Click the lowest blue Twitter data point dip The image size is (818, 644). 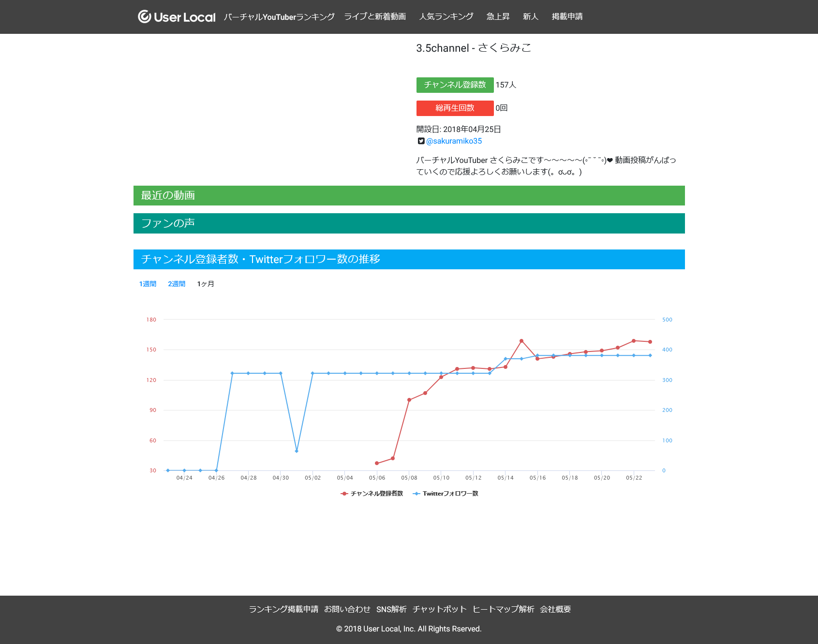point(297,451)
